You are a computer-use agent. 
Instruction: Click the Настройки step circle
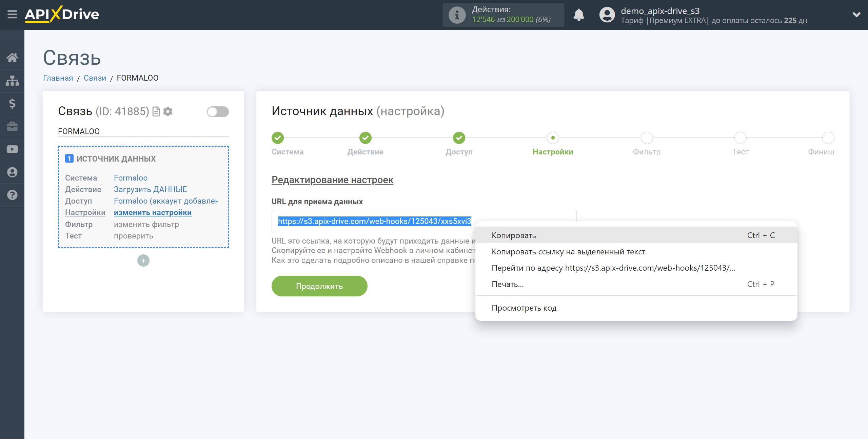553,138
